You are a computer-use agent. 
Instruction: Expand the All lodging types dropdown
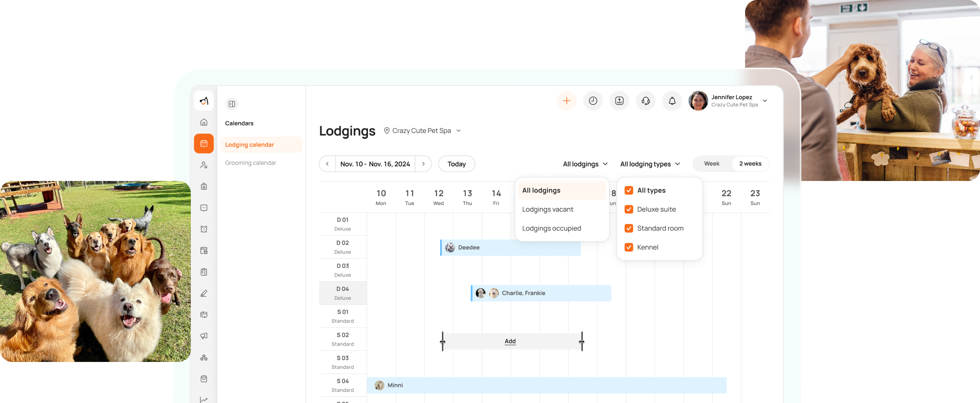pyautogui.click(x=650, y=164)
